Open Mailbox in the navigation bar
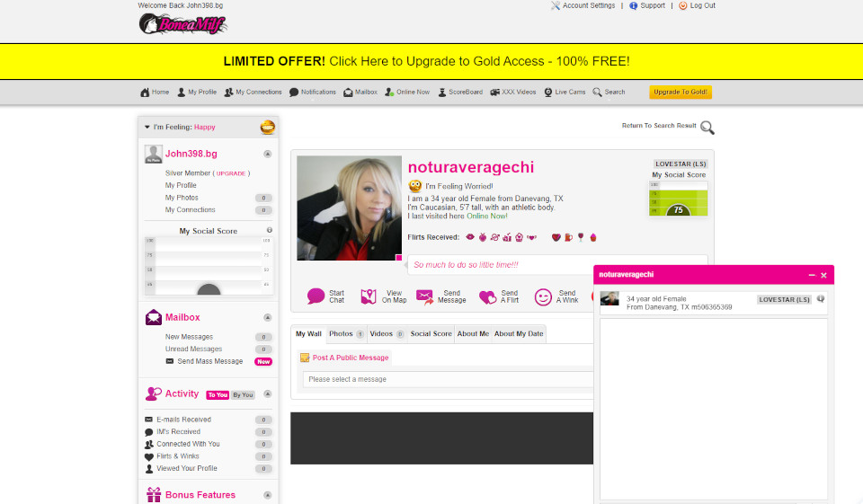The height and width of the screenshot is (504, 863). pyautogui.click(x=360, y=92)
